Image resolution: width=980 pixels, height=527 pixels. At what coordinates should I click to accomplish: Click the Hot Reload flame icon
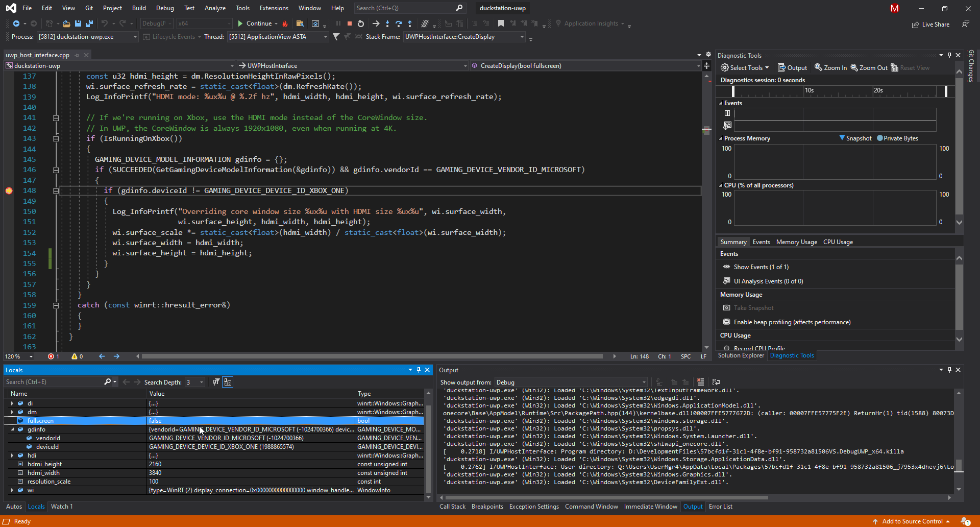coord(285,23)
